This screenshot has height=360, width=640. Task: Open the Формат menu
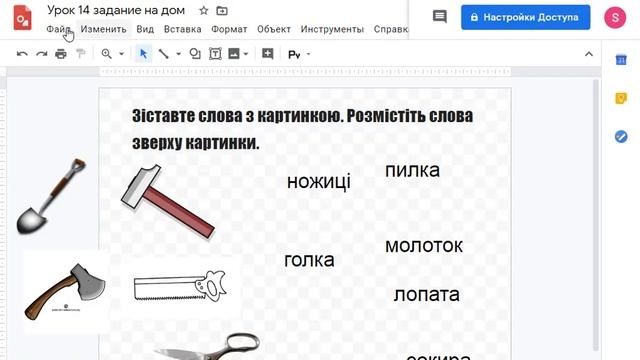[229, 29]
